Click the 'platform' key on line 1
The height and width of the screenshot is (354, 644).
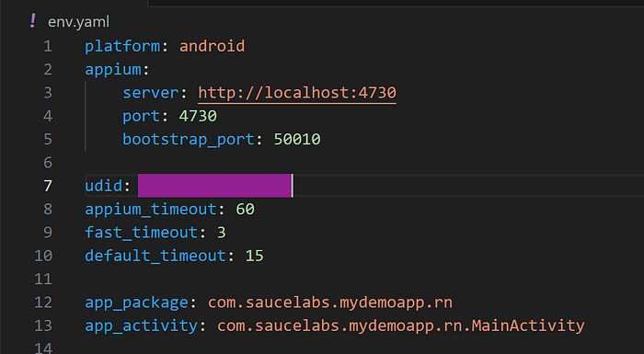point(122,46)
